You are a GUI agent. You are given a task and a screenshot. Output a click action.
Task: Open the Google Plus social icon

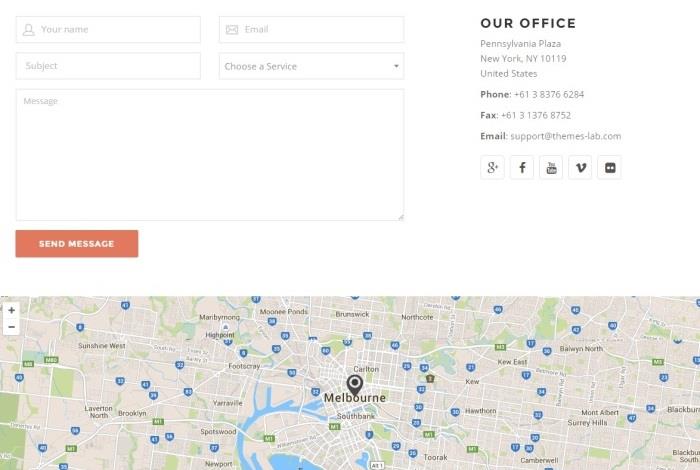[492, 167]
